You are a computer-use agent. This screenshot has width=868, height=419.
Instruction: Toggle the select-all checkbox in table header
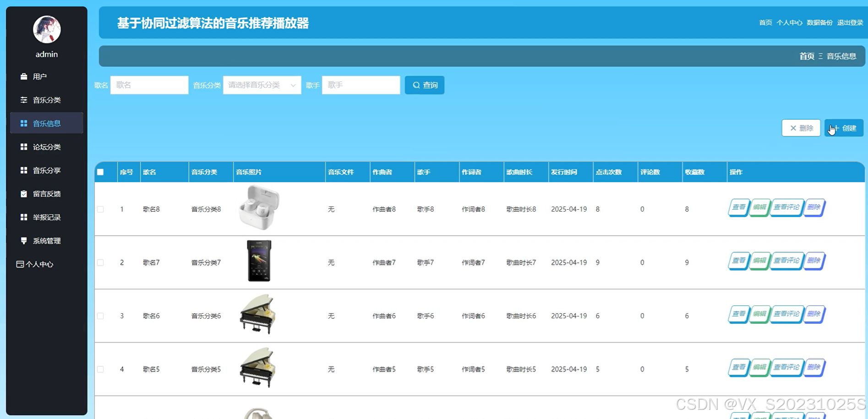(100, 172)
